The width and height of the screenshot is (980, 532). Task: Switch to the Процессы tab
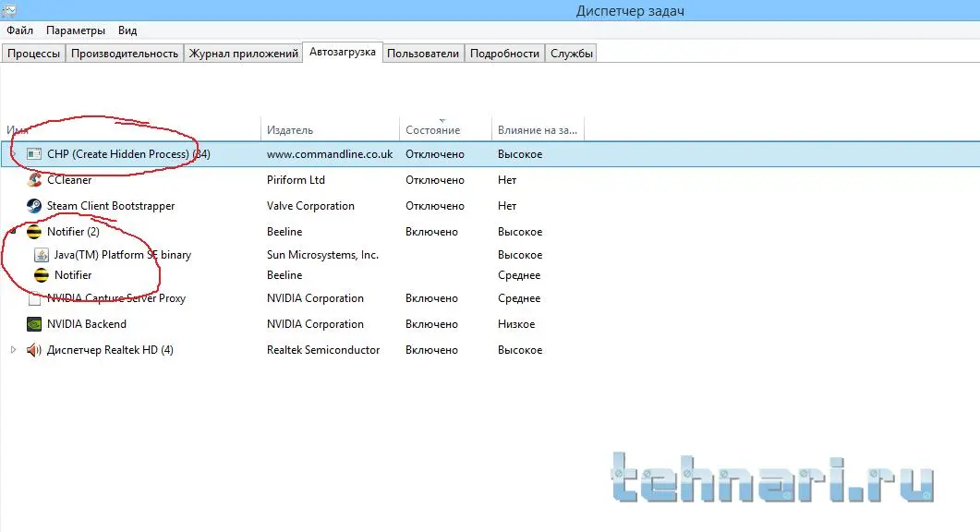coord(33,54)
